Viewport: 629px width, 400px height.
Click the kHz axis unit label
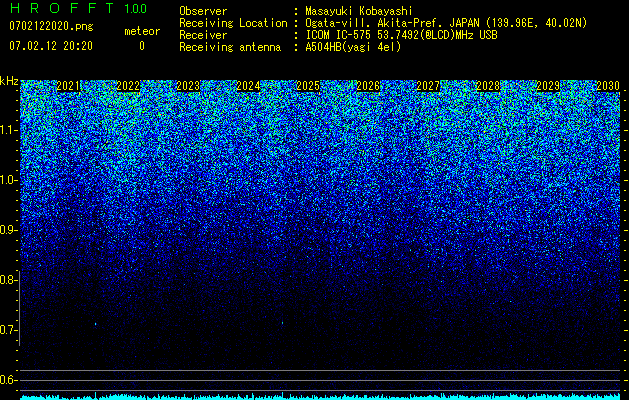pos(9,81)
